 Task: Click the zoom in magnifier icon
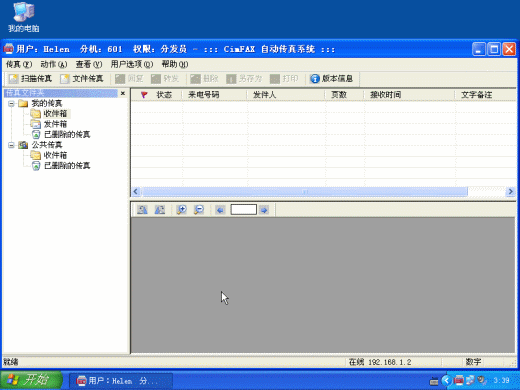(x=181, y=210)
